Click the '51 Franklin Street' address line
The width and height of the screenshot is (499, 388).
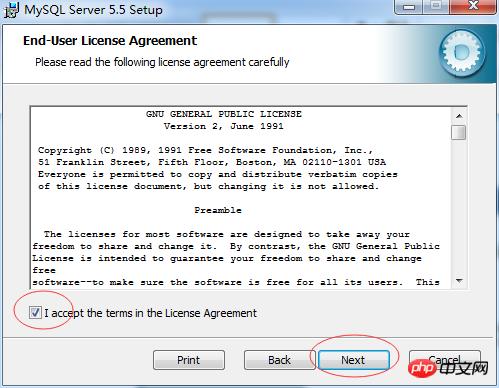point(212,162)
